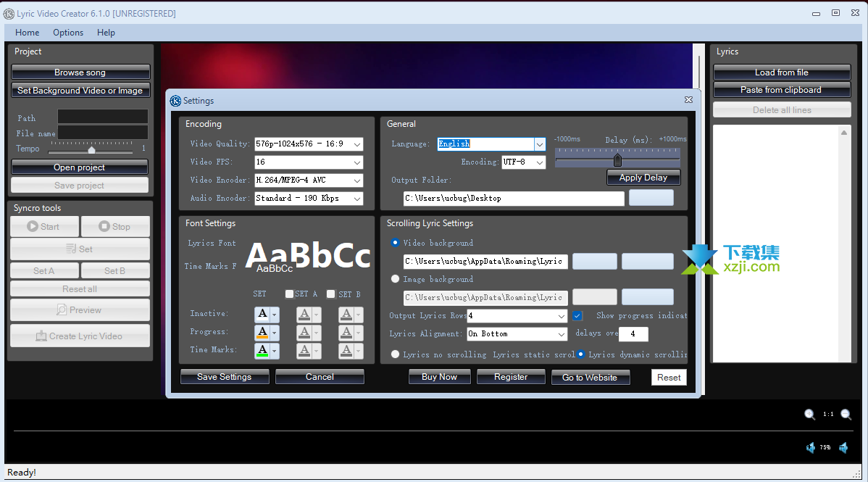This screenshot has height=482, width=868.
Task: Click the Video background path field
Action: (x=485, y=261)
